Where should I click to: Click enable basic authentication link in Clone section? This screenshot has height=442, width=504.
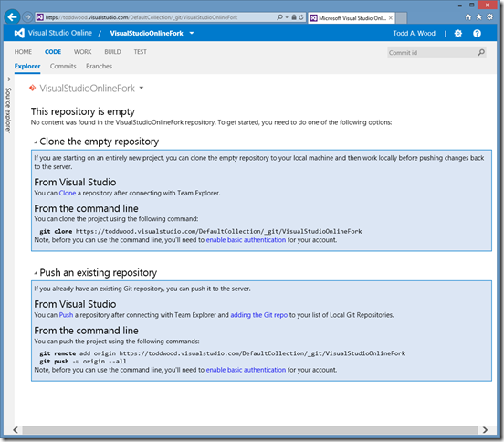coord(246,240)
